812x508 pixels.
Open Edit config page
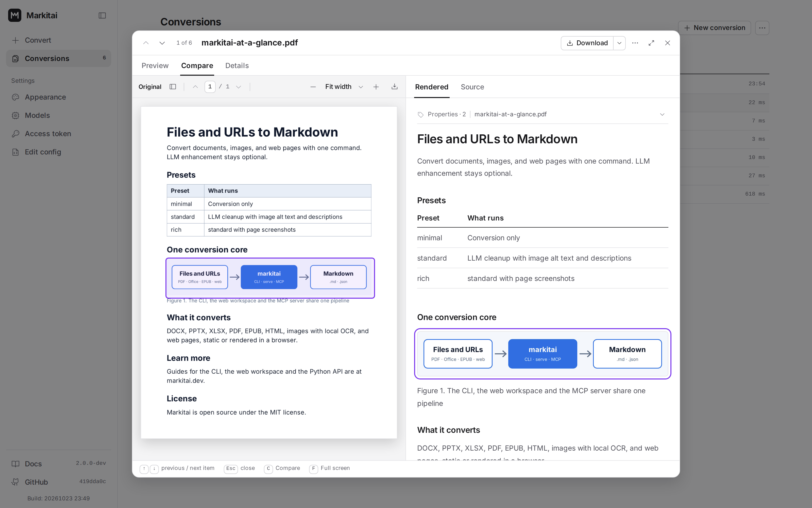59,152
